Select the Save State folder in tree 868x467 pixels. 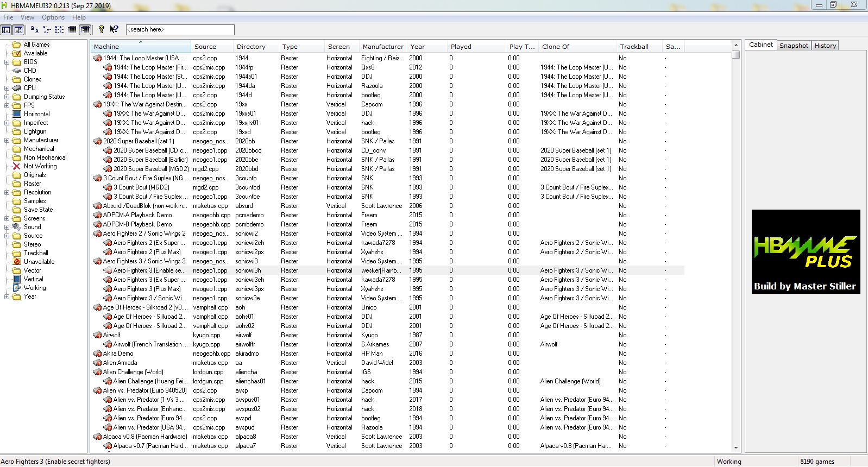[x=39, y=210]
